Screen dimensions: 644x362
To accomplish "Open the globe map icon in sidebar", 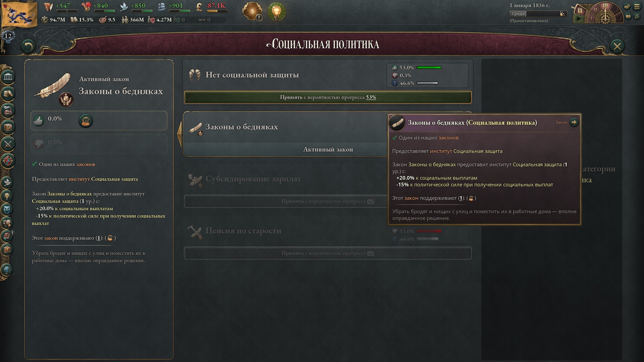I will tap(7, 269).
